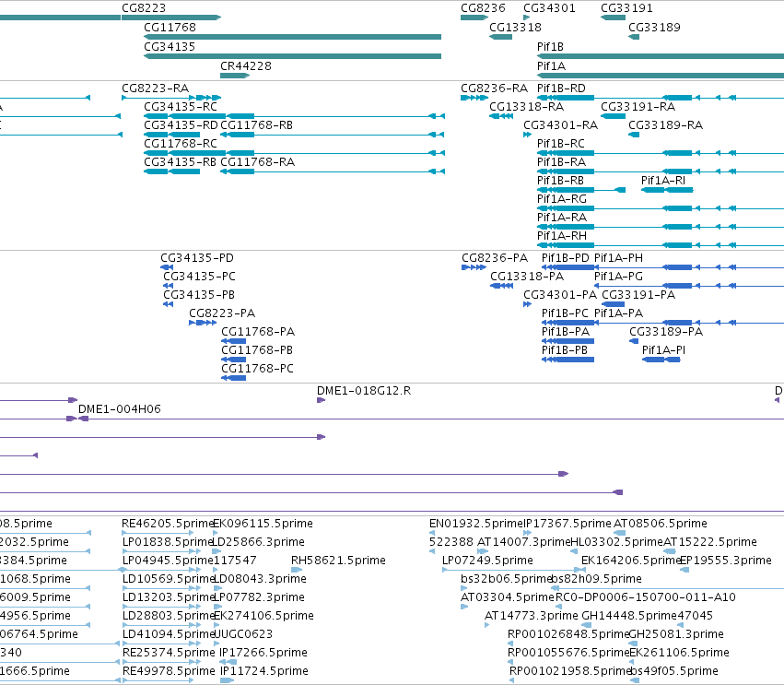Select the CG11768-PC protein label
Image resolution: width=784 pixels, height=685 pixels.
(258, 369)
